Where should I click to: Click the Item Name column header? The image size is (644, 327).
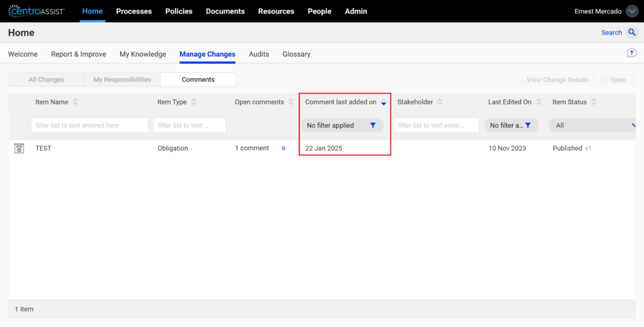[x=52, y=102]
